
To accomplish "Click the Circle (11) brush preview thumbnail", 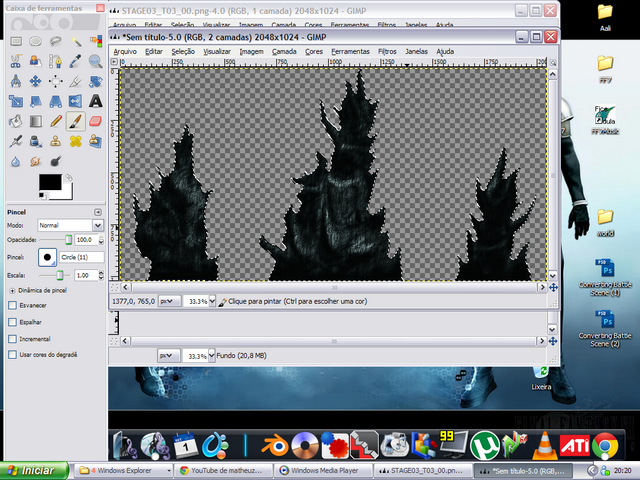I will 47,257.
